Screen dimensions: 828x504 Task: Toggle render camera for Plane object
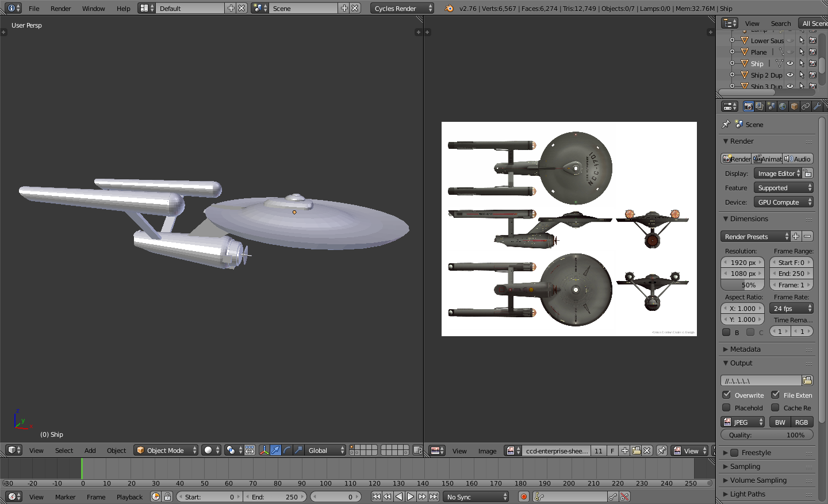[x=812, y=52]
